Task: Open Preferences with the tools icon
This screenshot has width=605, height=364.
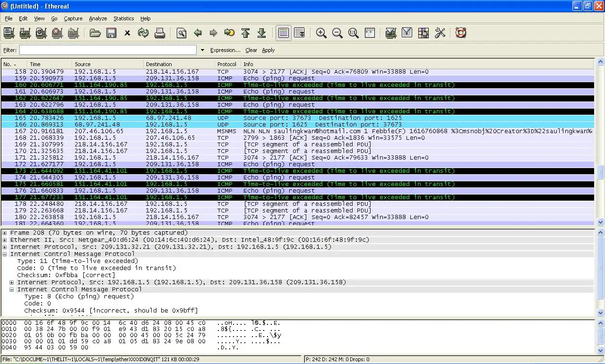Action: 440,33
